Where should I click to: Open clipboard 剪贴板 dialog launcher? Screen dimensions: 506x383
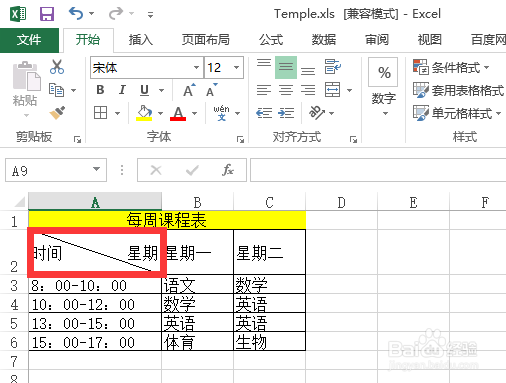[x=77, y=140]
